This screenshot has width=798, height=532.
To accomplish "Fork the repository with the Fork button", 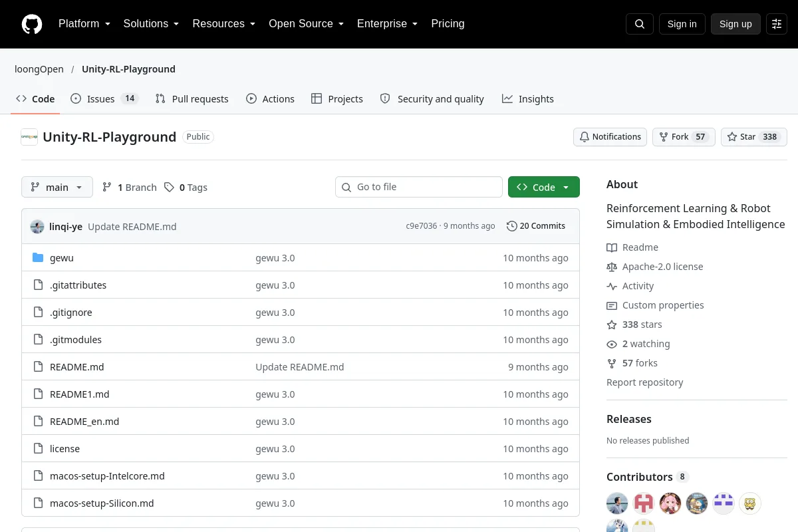I will 684,137.
